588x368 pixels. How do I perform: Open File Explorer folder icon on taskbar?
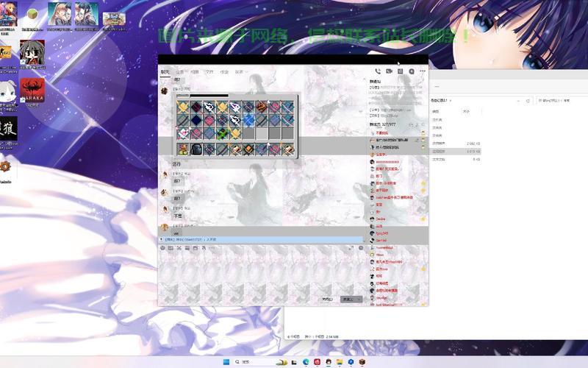(x=340, y=362)
